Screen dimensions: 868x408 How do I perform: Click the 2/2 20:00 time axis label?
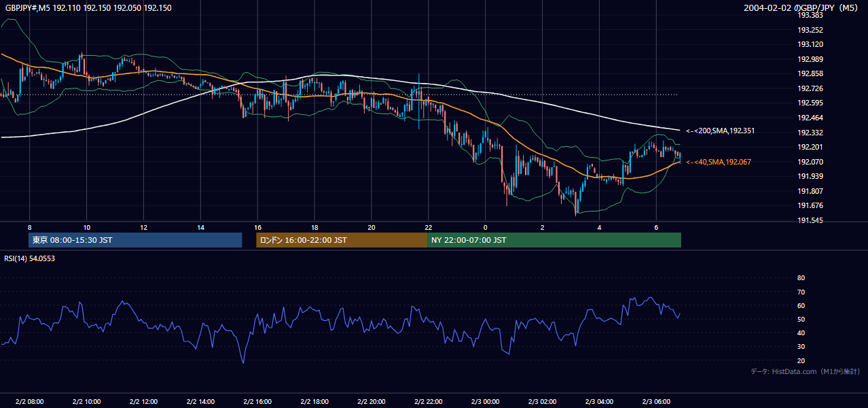point(372,401)
